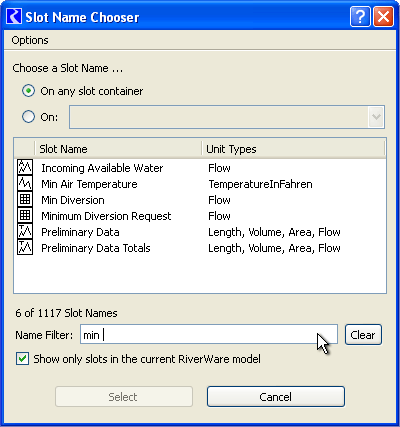
Task: Open the "On:" slot container dropdown arrow
Action: coord(376,117)
